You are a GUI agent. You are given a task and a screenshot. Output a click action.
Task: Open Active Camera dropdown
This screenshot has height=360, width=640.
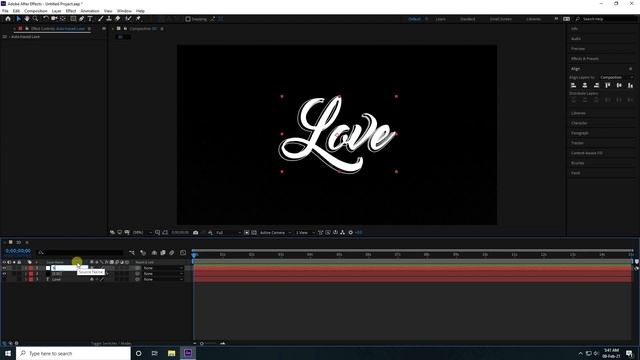(x=276, y=232)
